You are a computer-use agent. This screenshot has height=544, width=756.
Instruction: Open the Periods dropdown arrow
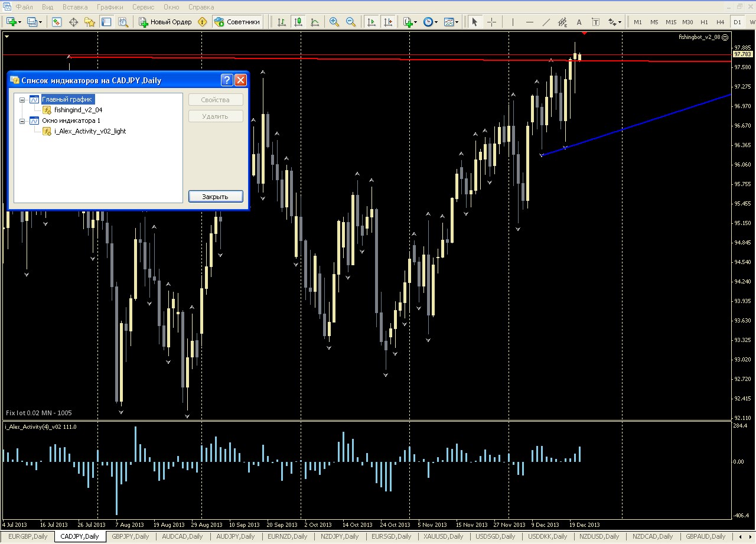point(436,22)
